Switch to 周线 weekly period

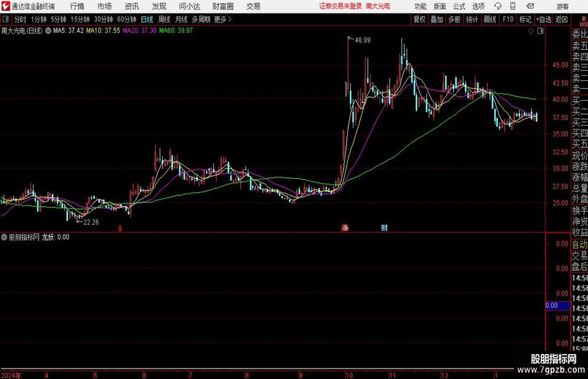pos(164,19)
